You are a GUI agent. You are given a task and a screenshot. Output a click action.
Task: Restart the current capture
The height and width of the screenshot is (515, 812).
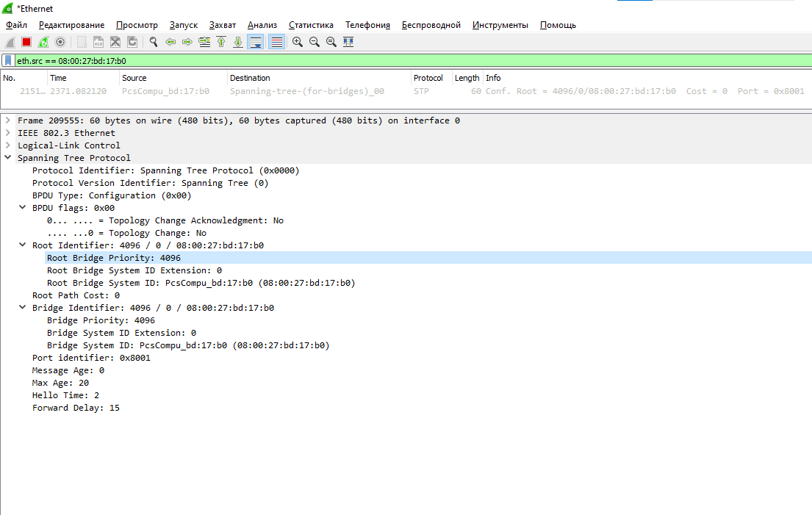(43, 43)
